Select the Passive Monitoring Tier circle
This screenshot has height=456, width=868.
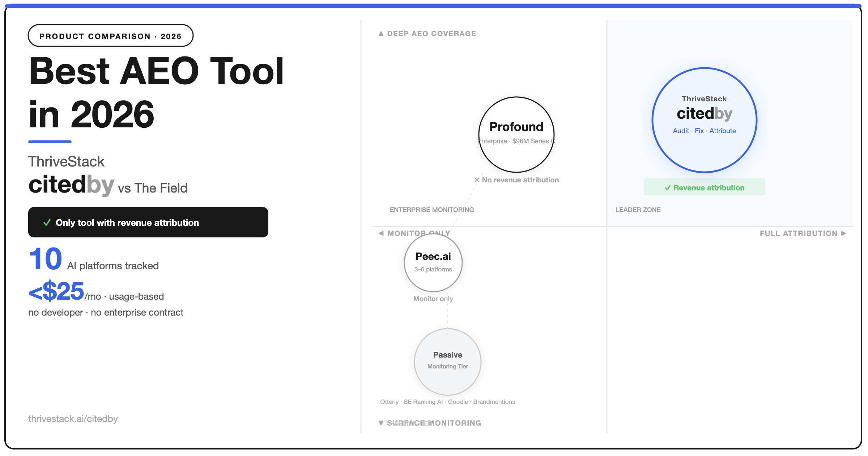click(x=448, y=362)
